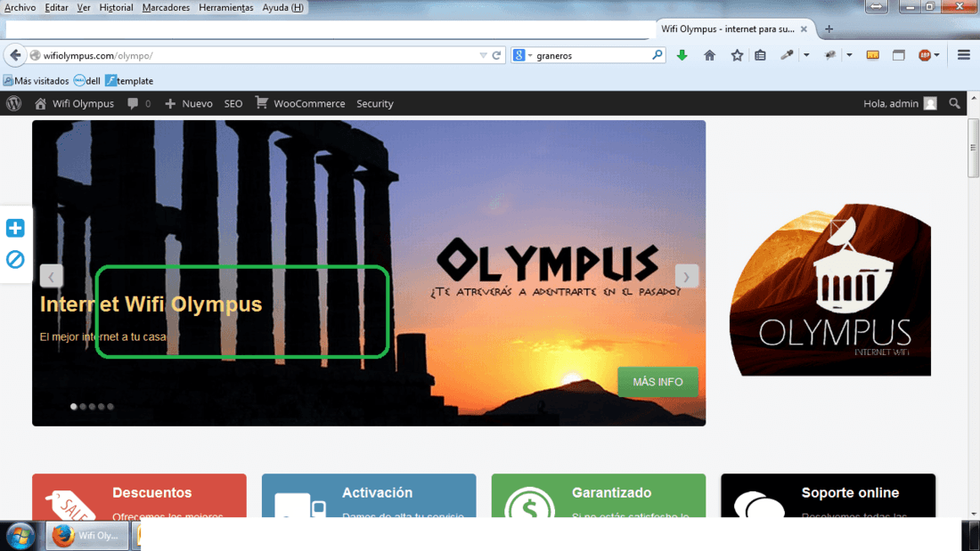Viewport: 980px width, 551px height.
Task: View comments bubble in admin bar
Action: tap(139, 103)
